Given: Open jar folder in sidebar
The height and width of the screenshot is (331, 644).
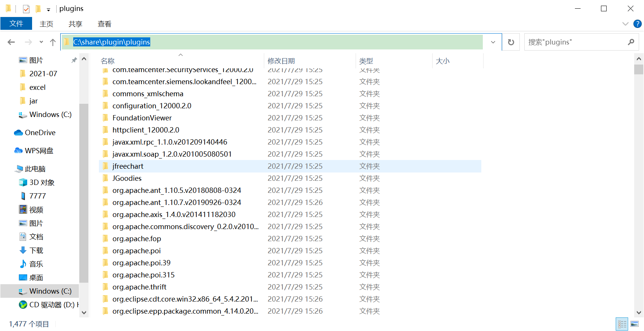Looking at the screenshot, I should [33, 101].
